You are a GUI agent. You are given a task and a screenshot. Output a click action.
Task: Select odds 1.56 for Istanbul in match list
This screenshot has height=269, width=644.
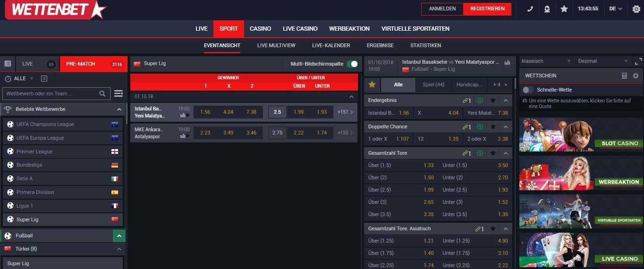(205, 112)
